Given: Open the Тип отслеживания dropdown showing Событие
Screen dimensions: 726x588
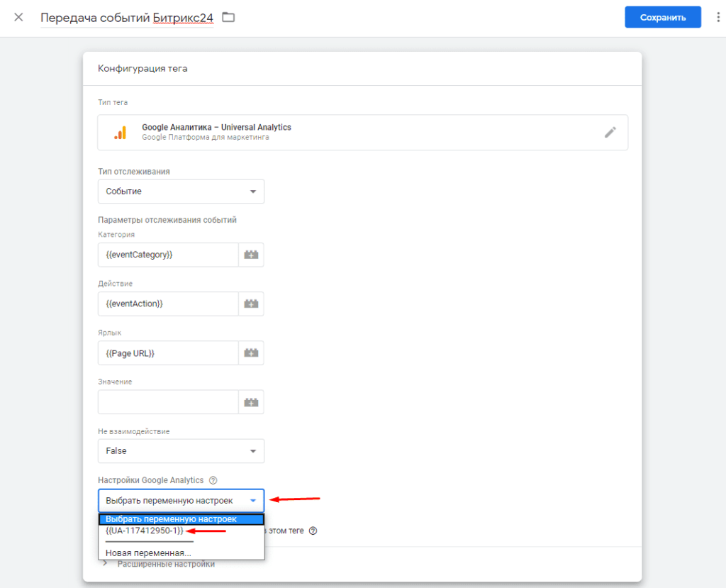Looking at the screenshot, I should click(181, 192).
